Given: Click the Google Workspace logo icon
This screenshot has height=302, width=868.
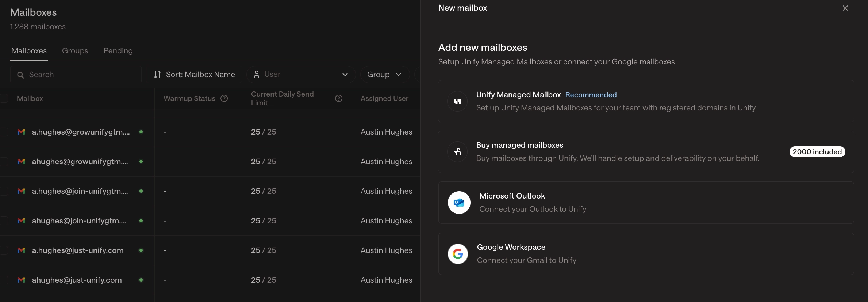Looking at the screenshot, I should pyautogui.click(x=458, y=254).
